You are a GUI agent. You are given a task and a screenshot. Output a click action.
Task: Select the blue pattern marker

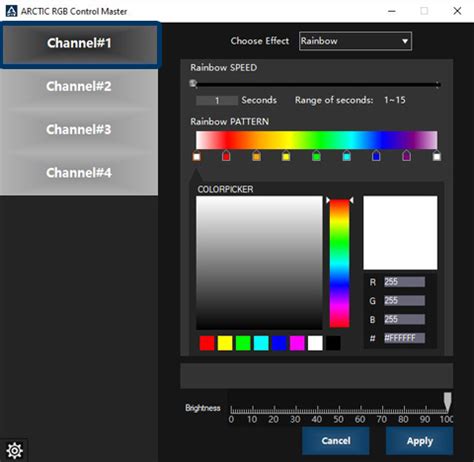tap(376, 155)
